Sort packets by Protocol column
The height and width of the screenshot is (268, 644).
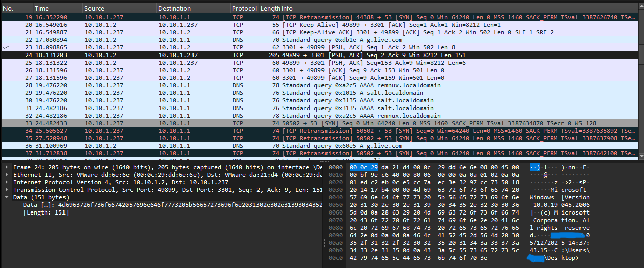tap(244, 9)
